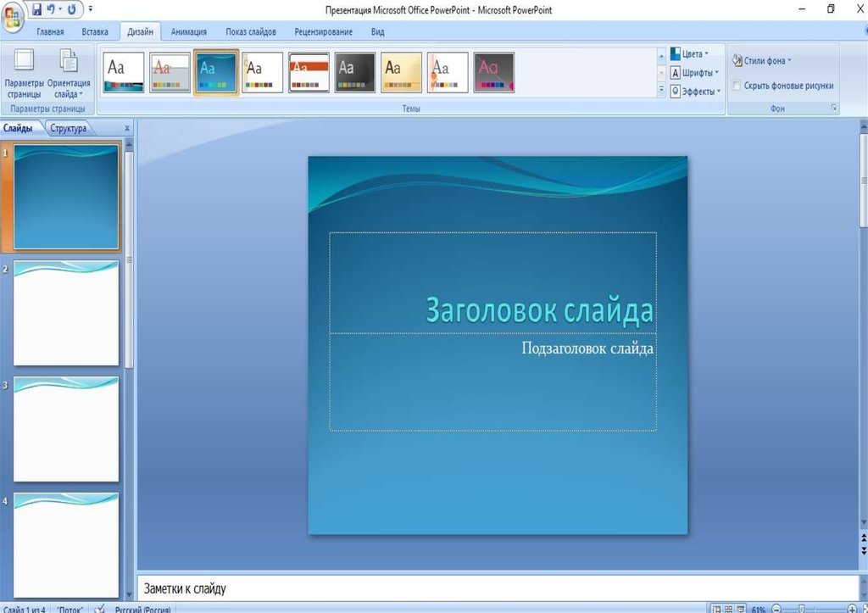The height and width of the screenshot is (613, 868).
Task: Switch to the Главная ribbon tab
Action: (x=50, y=31)
